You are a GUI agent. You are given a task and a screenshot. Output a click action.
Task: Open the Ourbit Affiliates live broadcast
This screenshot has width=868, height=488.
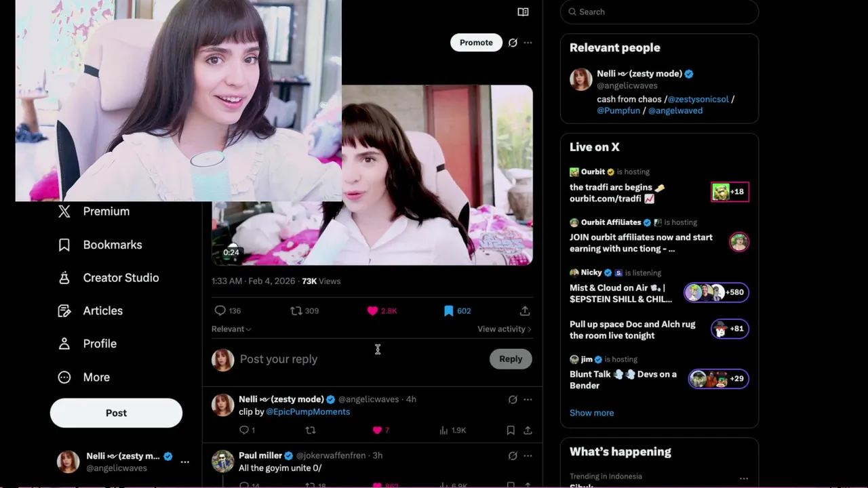coord(641,243)
